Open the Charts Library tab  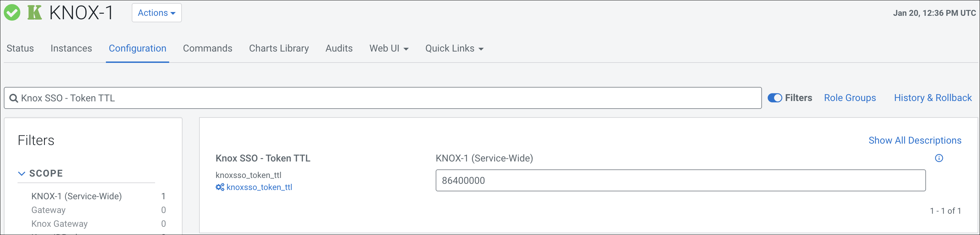pyautogui.click(x=279, y=49)
